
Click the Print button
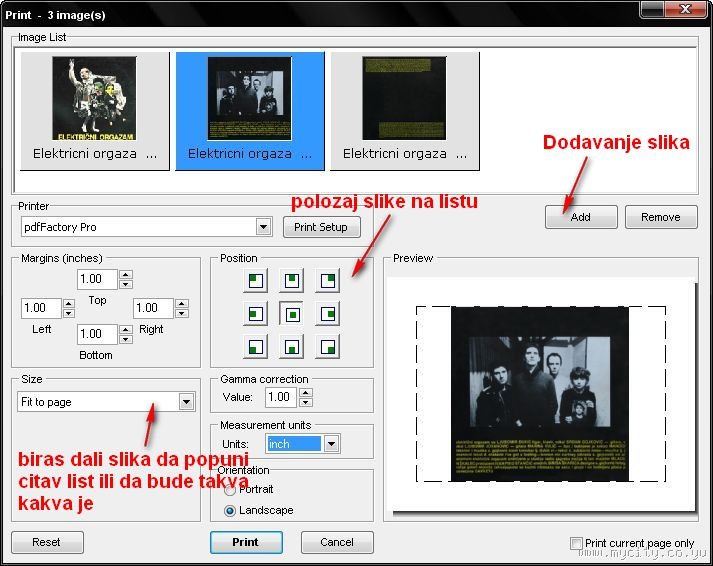246,542
